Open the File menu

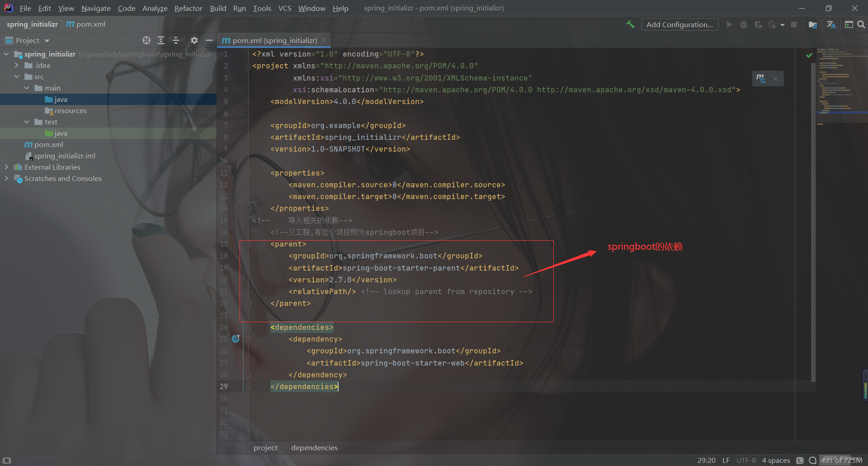(25, 8)
